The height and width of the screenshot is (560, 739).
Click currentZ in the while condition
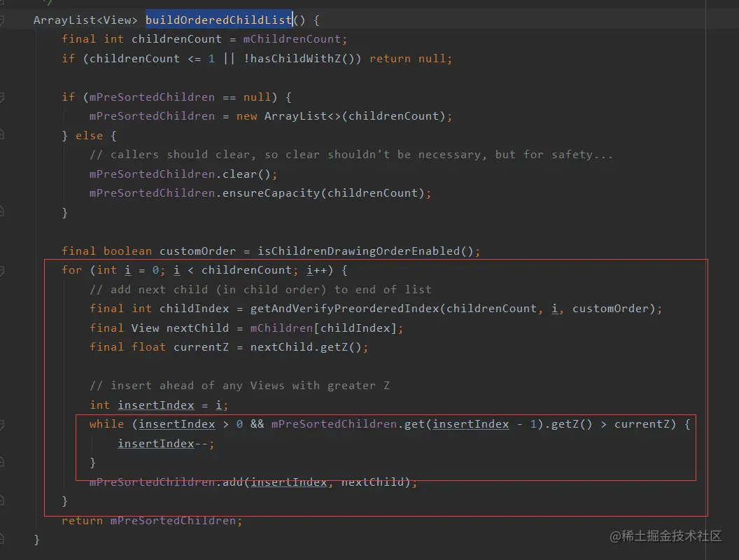[x=642, y=424]
